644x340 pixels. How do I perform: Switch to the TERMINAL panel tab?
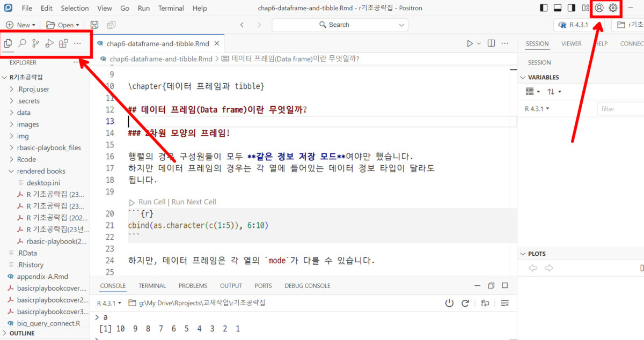[x=152, y=286]
